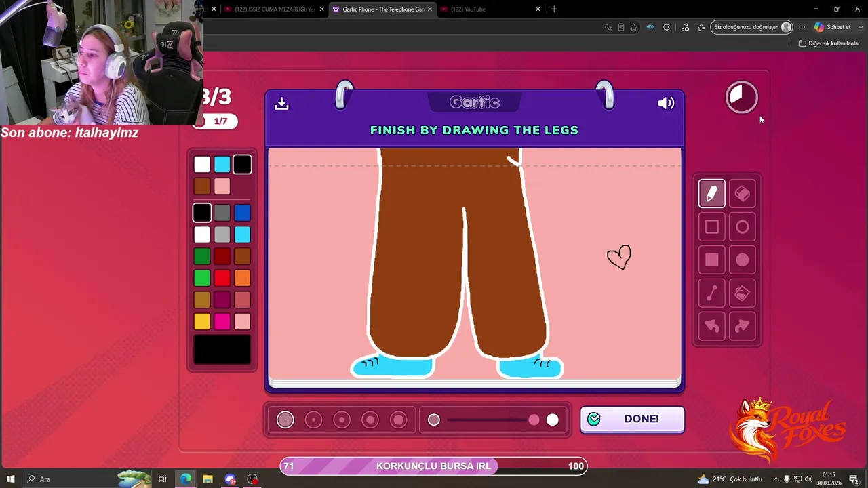Choose the empty circle shape tool
Image resolution: width=868 pixels, height=488 pixels.
coord(743,227)
